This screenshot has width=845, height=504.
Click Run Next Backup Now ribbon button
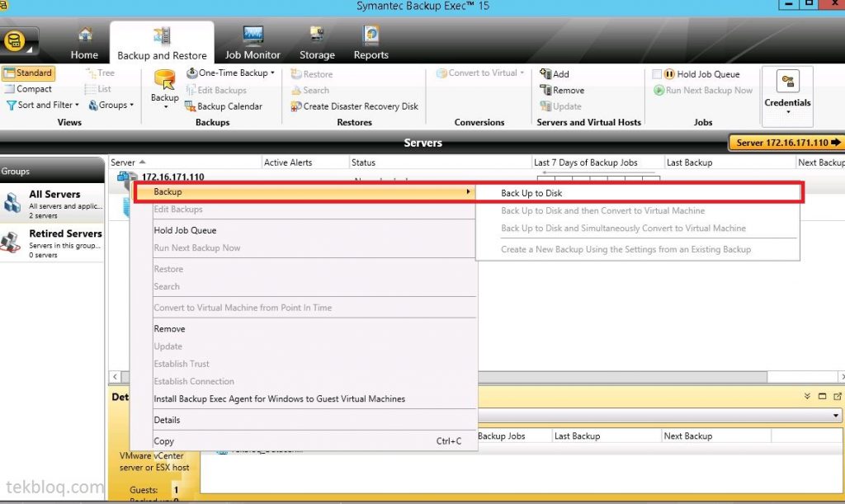click(703, 90)
